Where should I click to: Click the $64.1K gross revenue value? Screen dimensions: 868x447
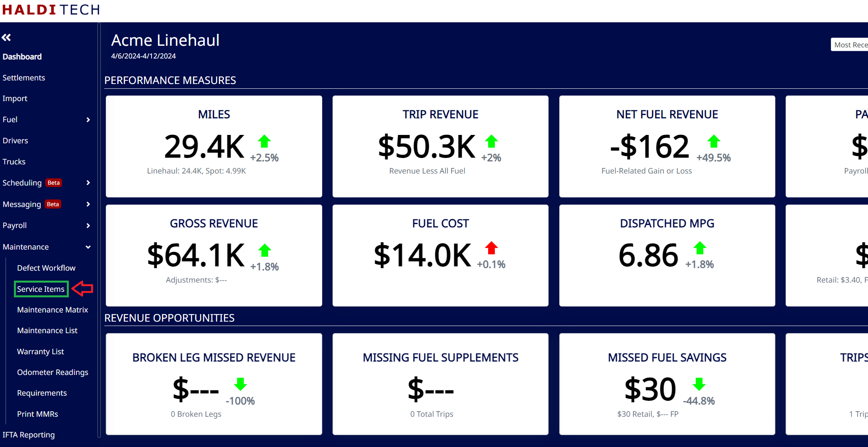[196, 256]
